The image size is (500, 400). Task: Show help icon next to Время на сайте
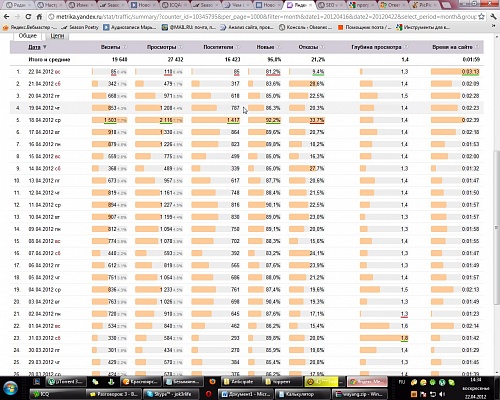[477, 47]
